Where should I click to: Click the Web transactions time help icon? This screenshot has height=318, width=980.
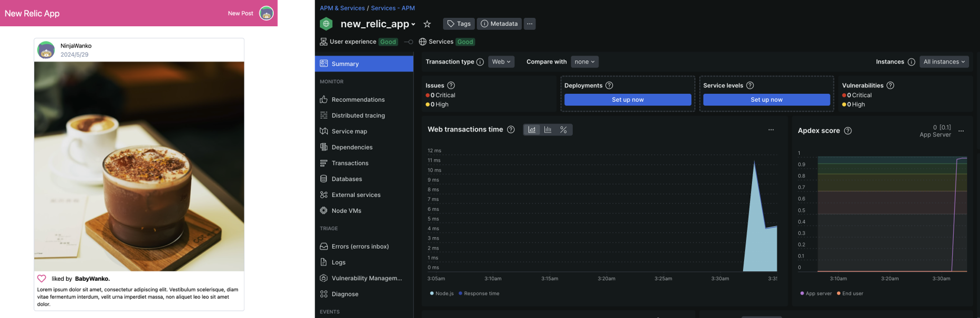point(511,130)
